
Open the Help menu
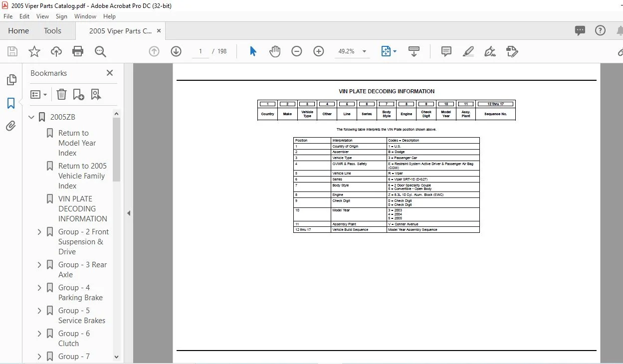click(109, 16)
